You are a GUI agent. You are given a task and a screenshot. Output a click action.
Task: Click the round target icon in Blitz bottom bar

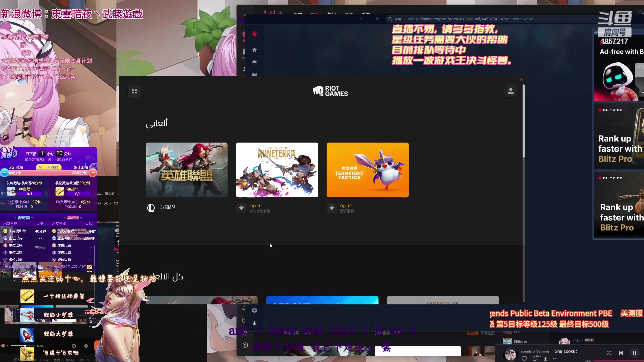(245, 345)
